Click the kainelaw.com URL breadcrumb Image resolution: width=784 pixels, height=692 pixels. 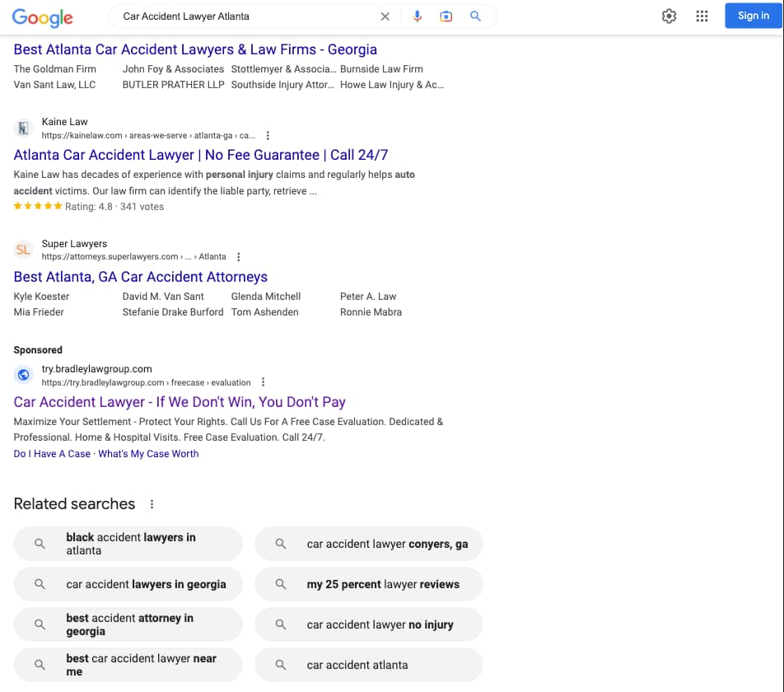pos(148,135)
